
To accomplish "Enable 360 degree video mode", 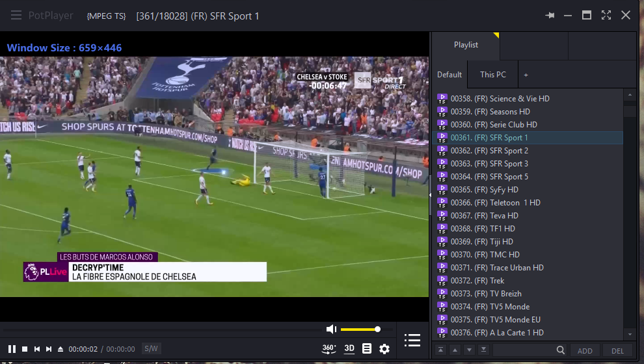I will (329, 349).
